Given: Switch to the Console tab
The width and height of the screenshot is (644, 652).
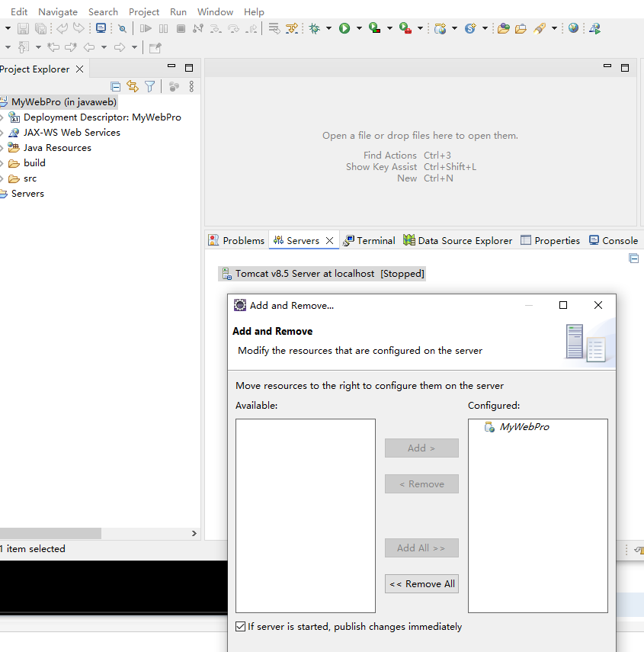Looking at the screenshot, I should (614, 240).
